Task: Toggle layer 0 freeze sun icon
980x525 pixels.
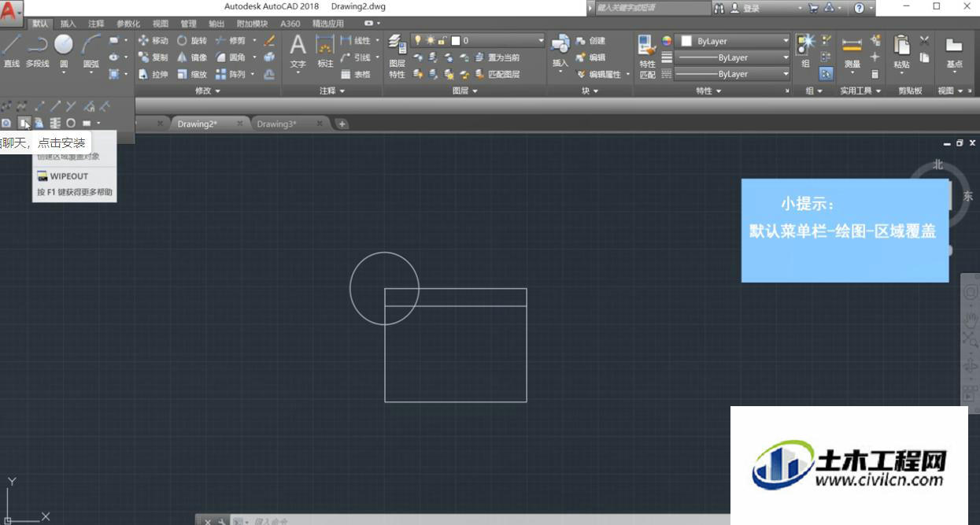Action: [x=430, y=40]
